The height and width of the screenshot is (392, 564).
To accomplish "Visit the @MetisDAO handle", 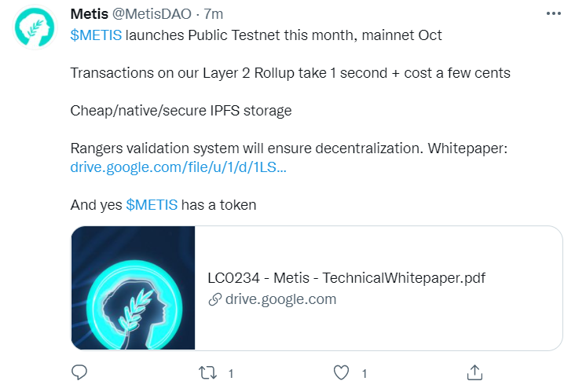I will click(x=152, y=14).
